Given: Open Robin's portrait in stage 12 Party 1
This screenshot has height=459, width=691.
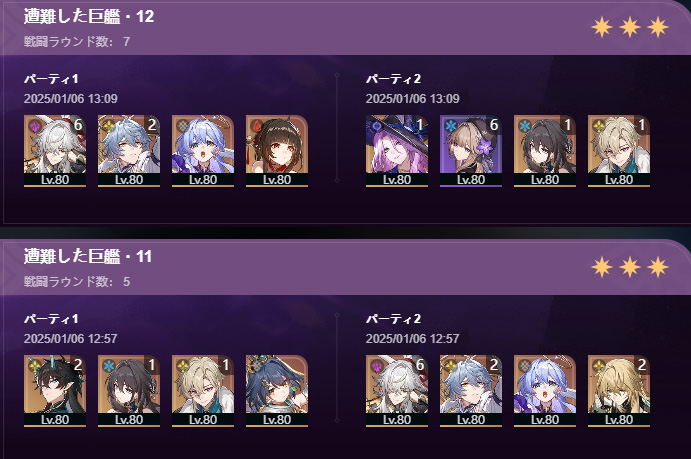Looking at the screenshot, I should point(203,151).
